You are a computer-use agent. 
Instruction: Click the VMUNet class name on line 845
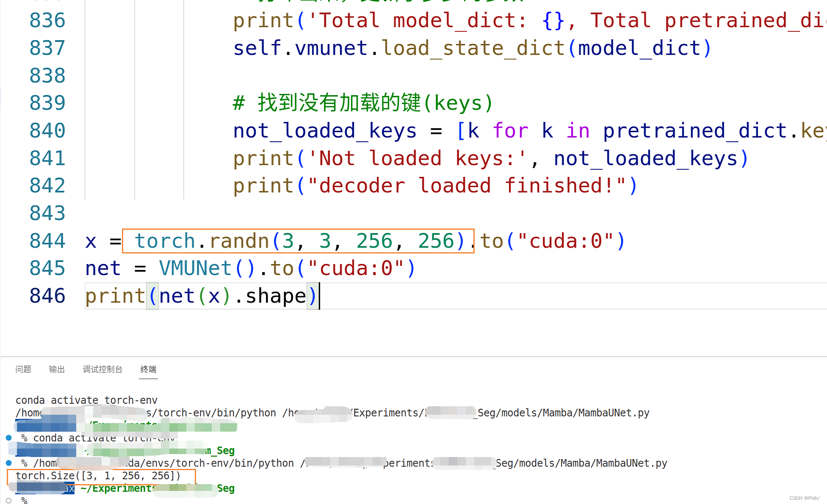click(x=195, y=268)
